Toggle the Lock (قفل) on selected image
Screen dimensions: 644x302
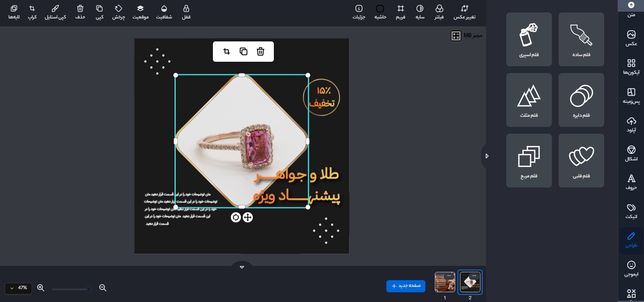(186, 12)
